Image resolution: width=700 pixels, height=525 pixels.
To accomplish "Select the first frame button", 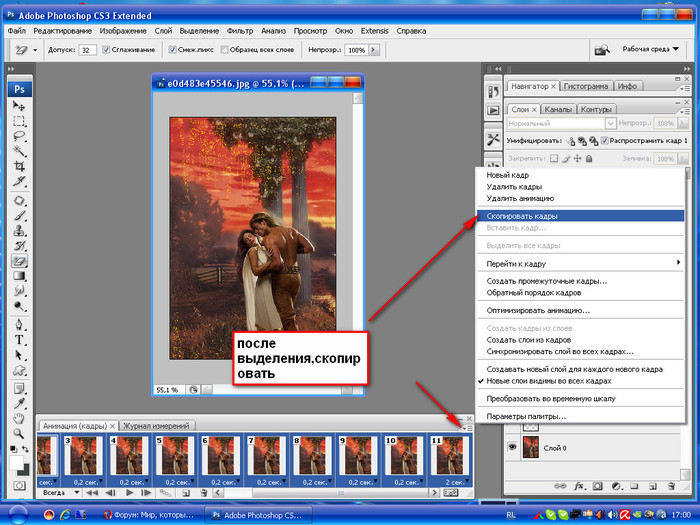I will (x=92, y=493).
